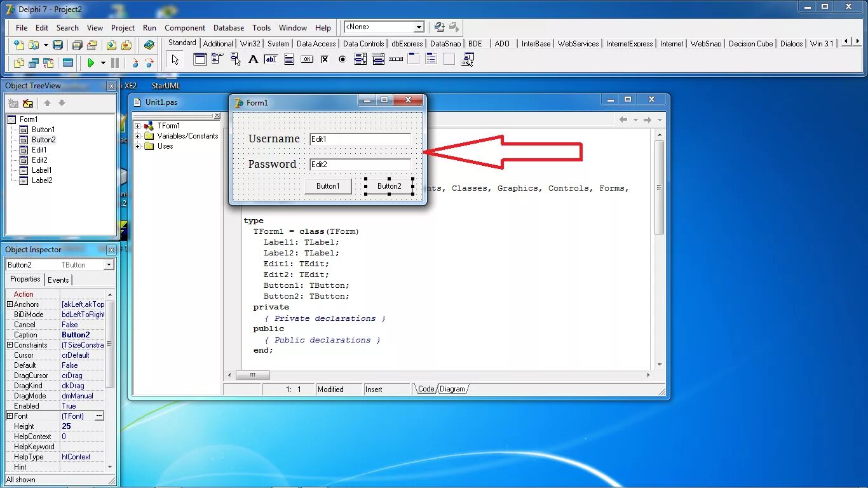This screenshot has width=868, height=488.
Task: Pick the Label 'A' component from palette
Action: click(x=253, y=59)
